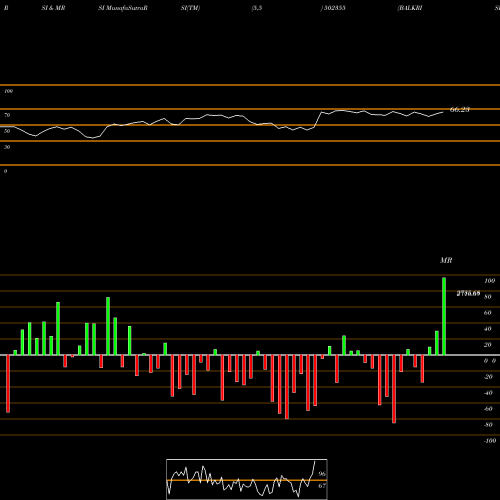Click the tallest green bar reaching 100
This screenshot has height=500, width=500.
tap(444, 316)
